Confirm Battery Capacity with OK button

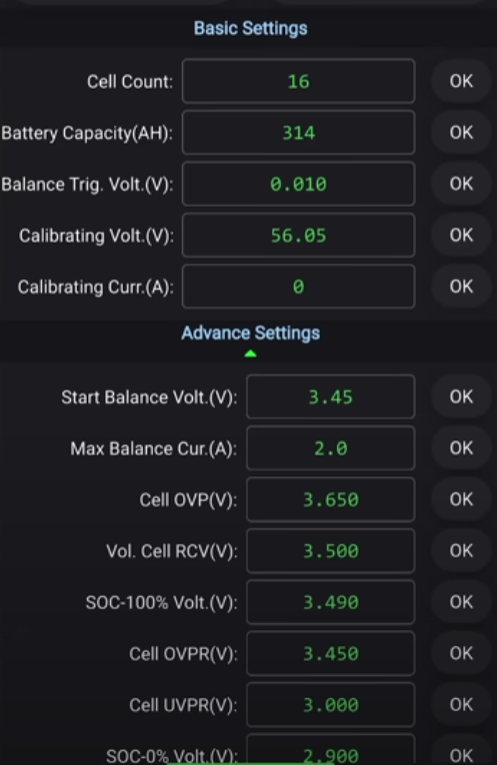(x=461, y=132)
